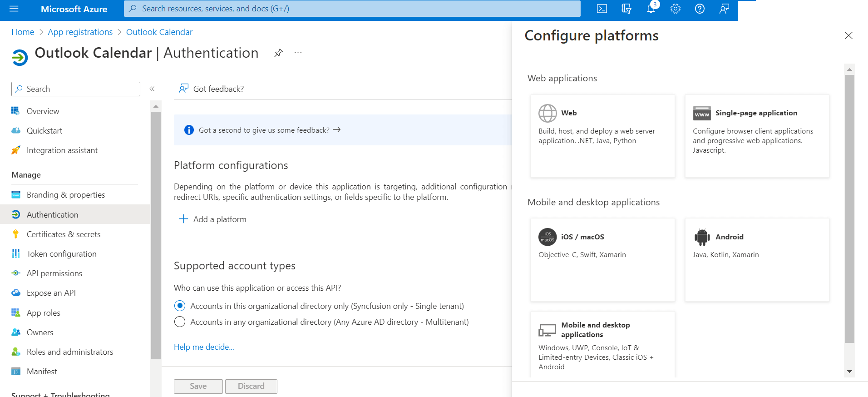Viewport: 868px width, 397px height.
Task: Click the Help question mark icon
Action: (x=700, y=9)
